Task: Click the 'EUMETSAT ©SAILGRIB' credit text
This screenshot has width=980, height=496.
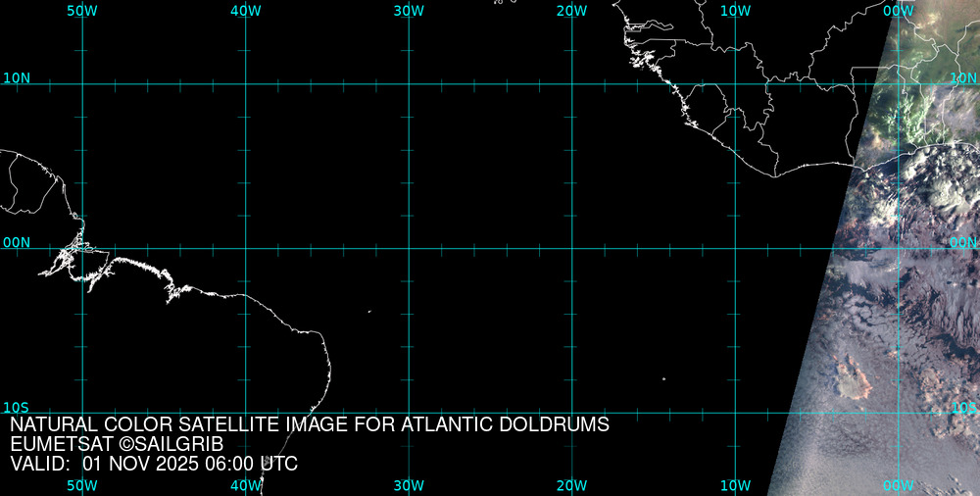Action: tap(123, 445)
